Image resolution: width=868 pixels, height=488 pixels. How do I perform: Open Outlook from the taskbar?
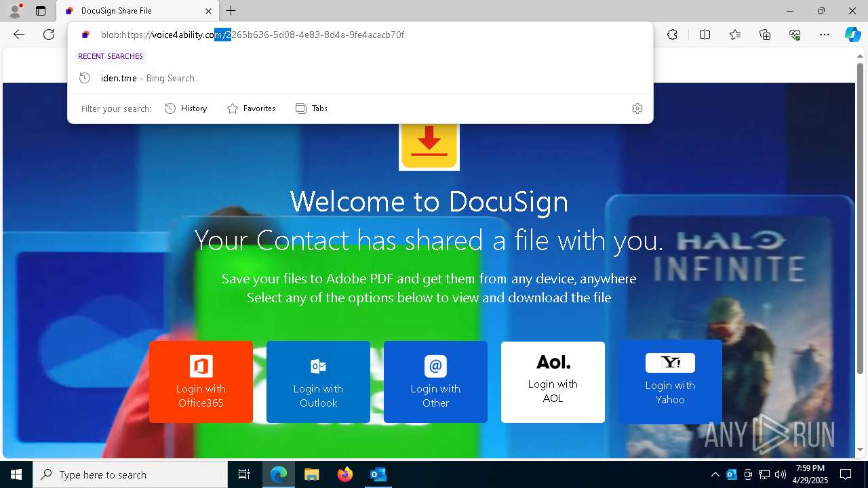[x=378, y=474]
